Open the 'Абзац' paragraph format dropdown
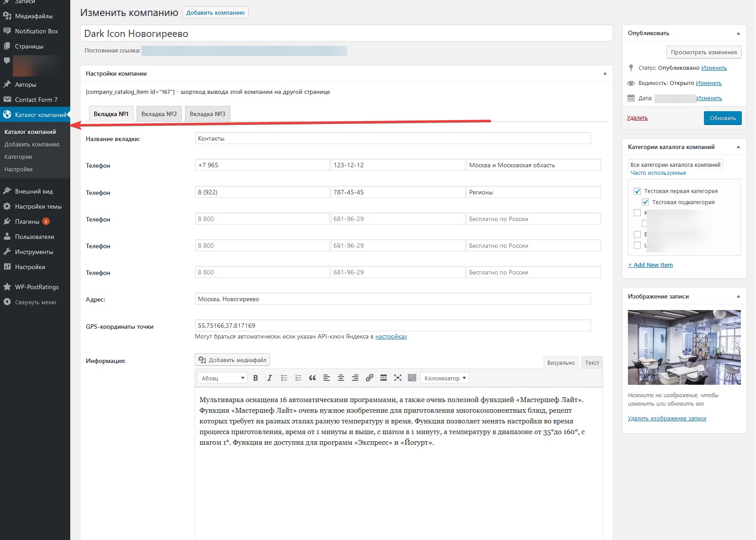This screenshot has height=540, width=756. pos(222,378)
